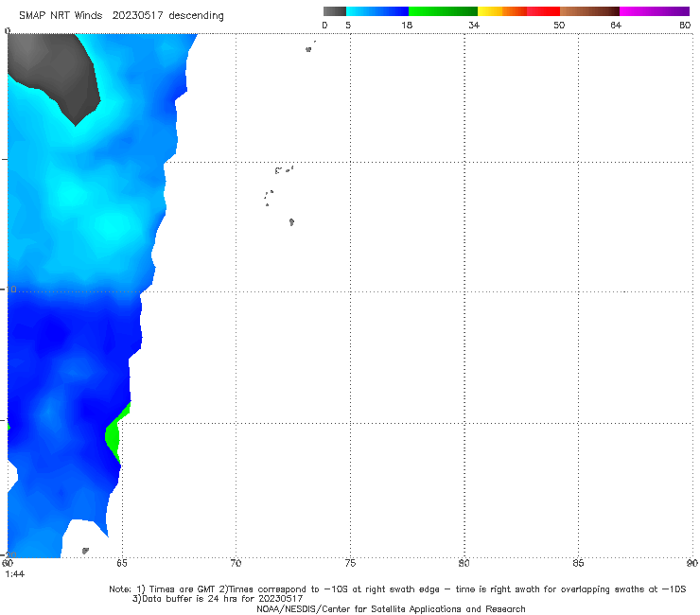Viewport: 700px width, 615px height.
Task: Click the green segment of the color bar
Action: pyautogui.click(x=443, y=11)
